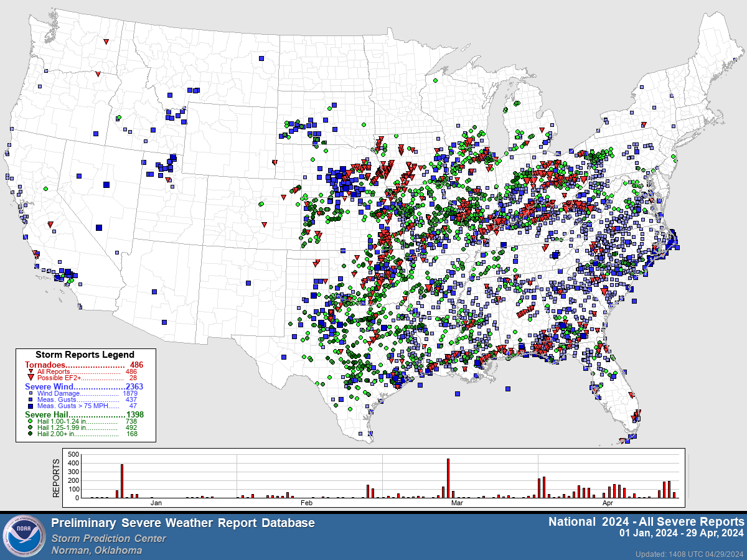The height and width of the screenshot is (560, 747).
Task: Select the Tornadoes heading in the legend
Action: pyautogui.click(x=45, y=364)
